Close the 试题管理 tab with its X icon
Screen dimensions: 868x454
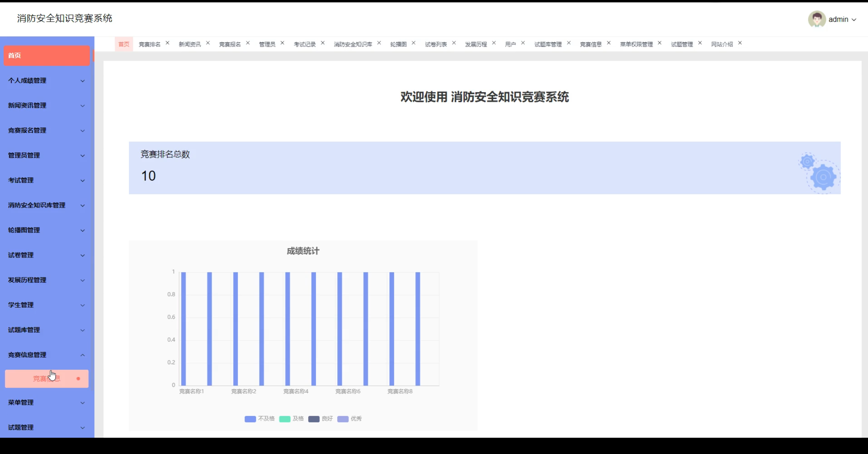coord(700,43)
